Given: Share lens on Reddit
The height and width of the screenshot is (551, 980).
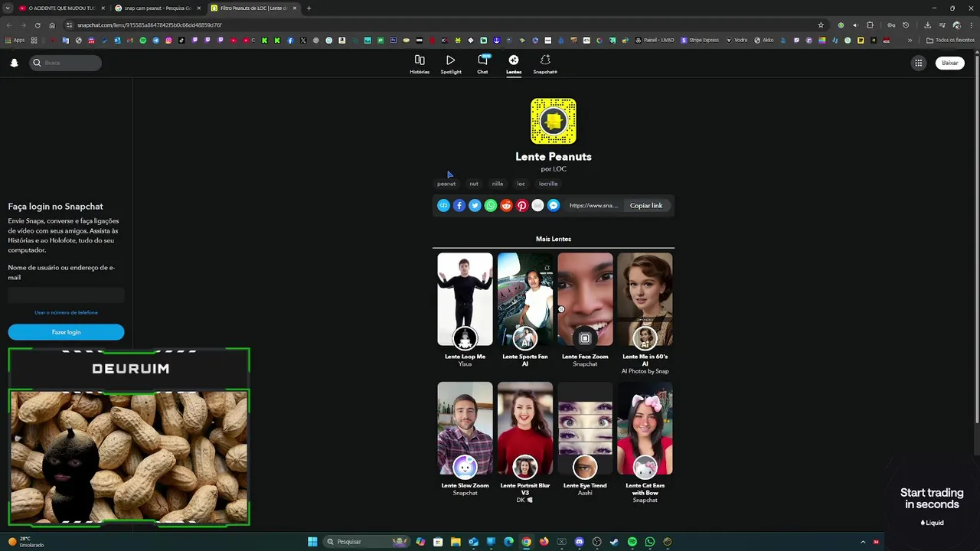Looking at the screenshot, I should (x=506, y=205).
